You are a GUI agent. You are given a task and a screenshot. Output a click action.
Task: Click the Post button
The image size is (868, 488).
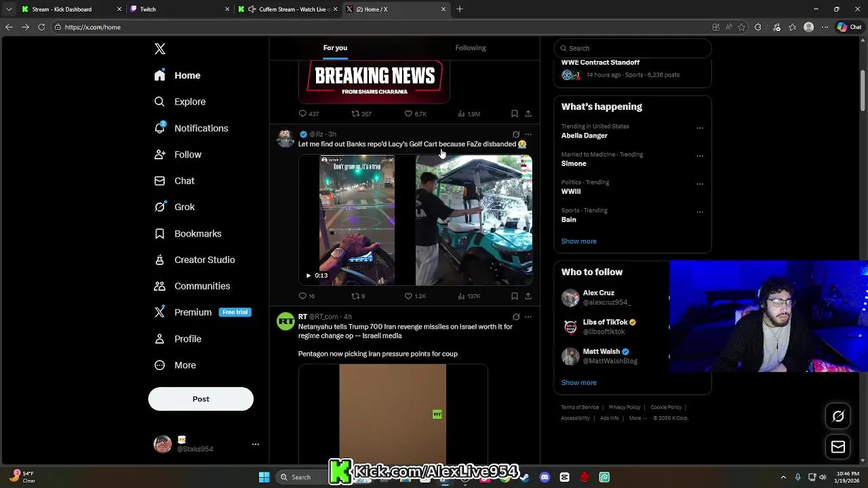[201, 399]
